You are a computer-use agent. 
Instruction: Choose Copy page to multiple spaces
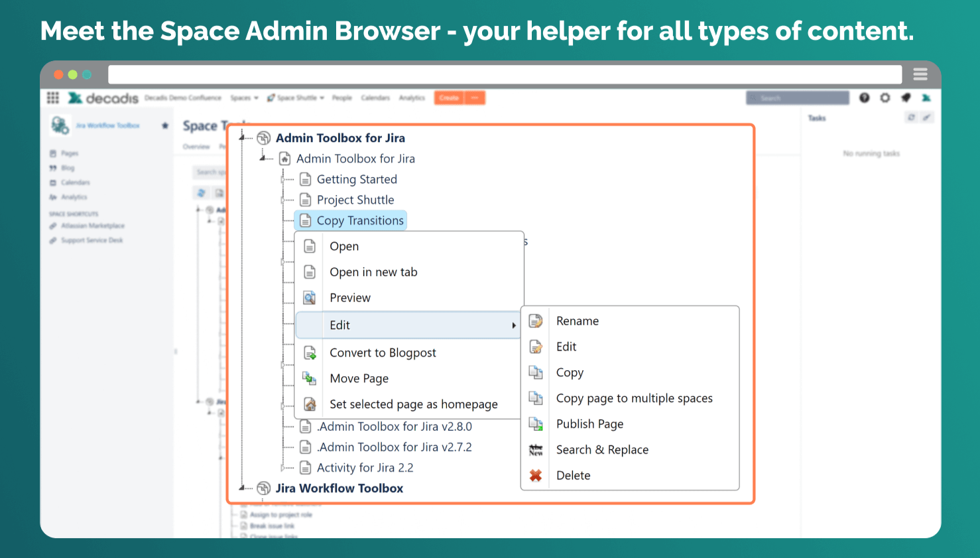point(630,398)
